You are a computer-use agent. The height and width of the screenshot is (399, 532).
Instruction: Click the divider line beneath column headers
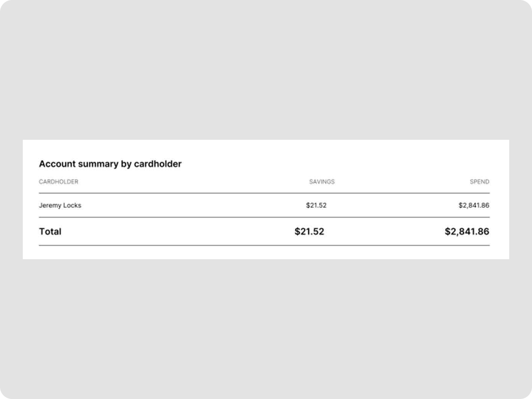(x=264, y=193)
